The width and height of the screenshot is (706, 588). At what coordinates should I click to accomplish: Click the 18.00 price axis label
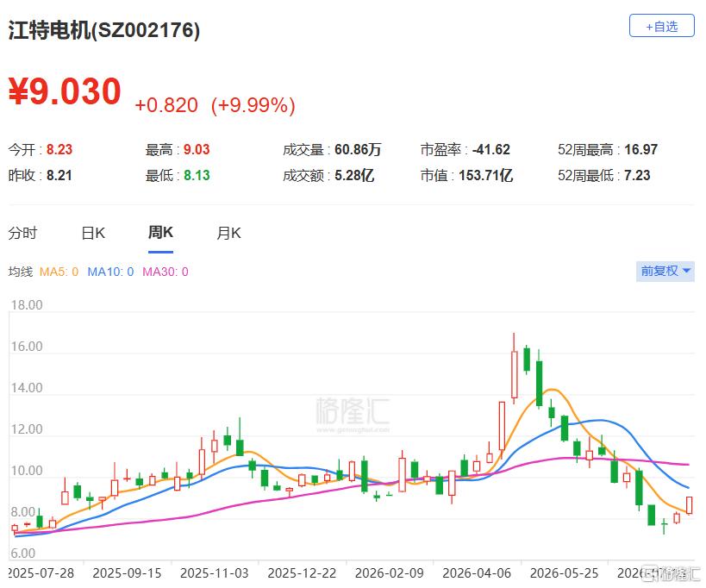pos(27,305)
